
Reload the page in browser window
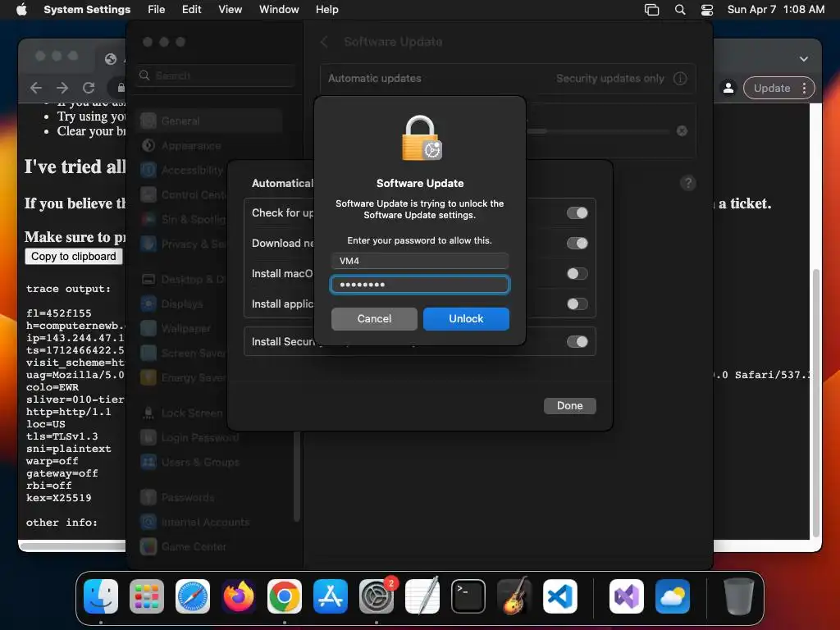89,88
